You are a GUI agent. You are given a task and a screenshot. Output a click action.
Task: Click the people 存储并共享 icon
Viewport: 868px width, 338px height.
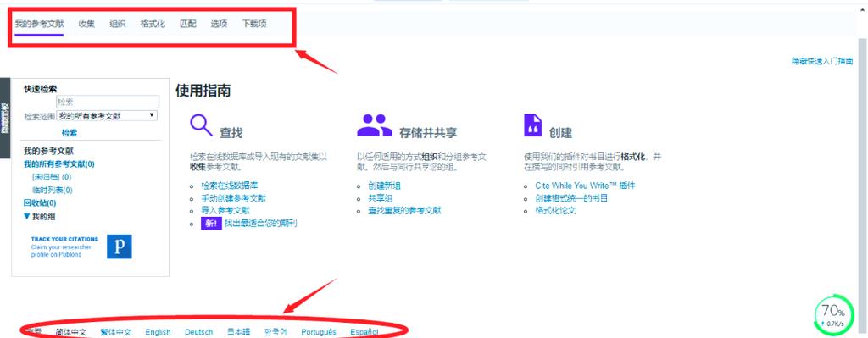point(375,125)
